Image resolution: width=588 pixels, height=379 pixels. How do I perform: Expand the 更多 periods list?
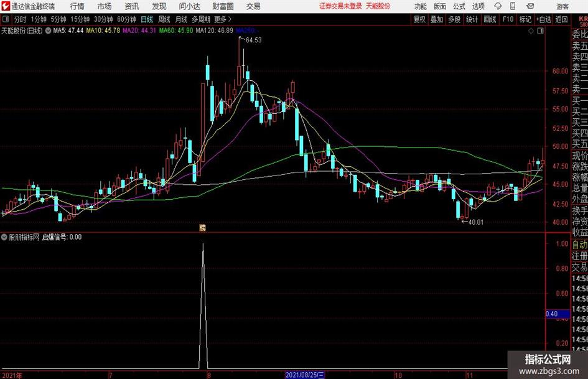[223, 19]
